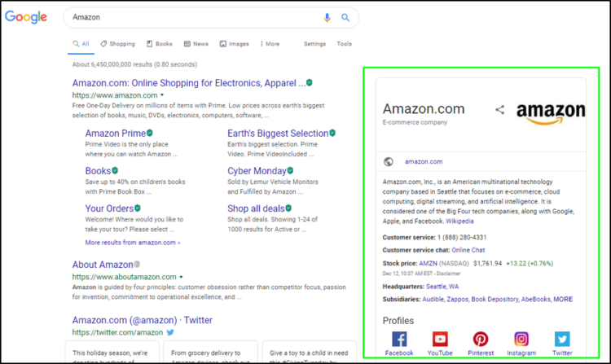The image size is (611, 364).
Task: Click the stock price value $1,761.94
Action: [x=487, y=264]
